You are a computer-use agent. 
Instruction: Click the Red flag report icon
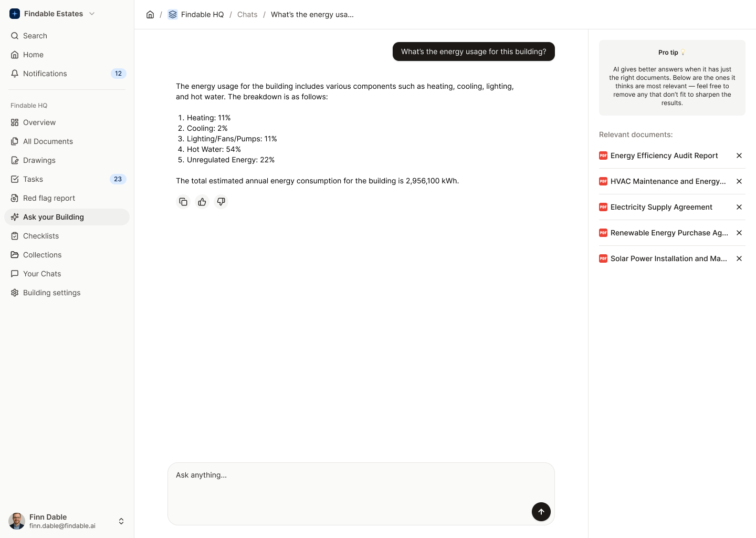(x=15, y=198)
